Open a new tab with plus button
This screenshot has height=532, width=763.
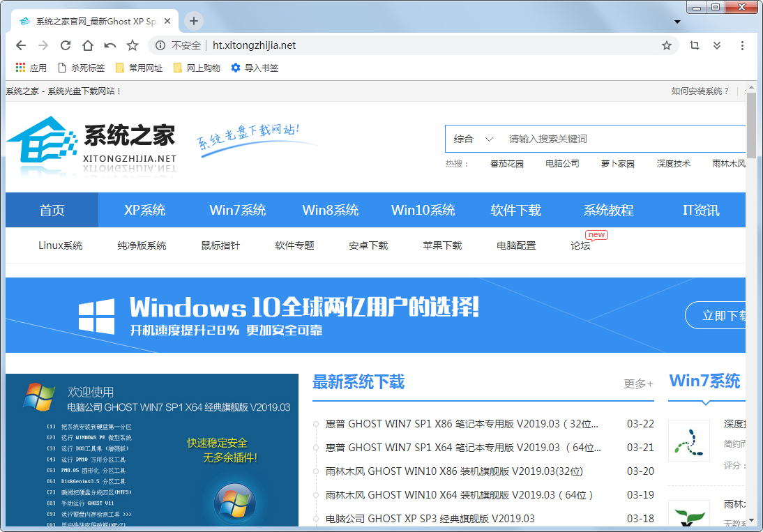tap(194, 21)
